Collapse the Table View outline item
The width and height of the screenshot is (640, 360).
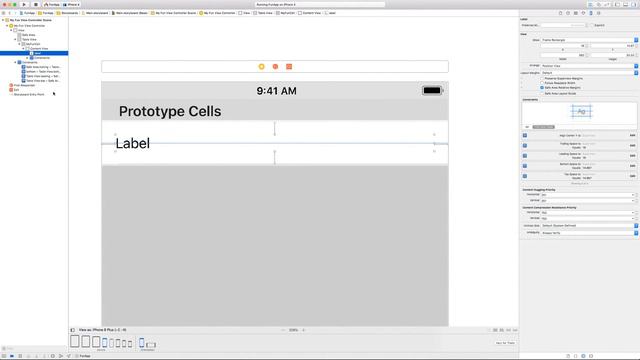(x=16, y=40)
